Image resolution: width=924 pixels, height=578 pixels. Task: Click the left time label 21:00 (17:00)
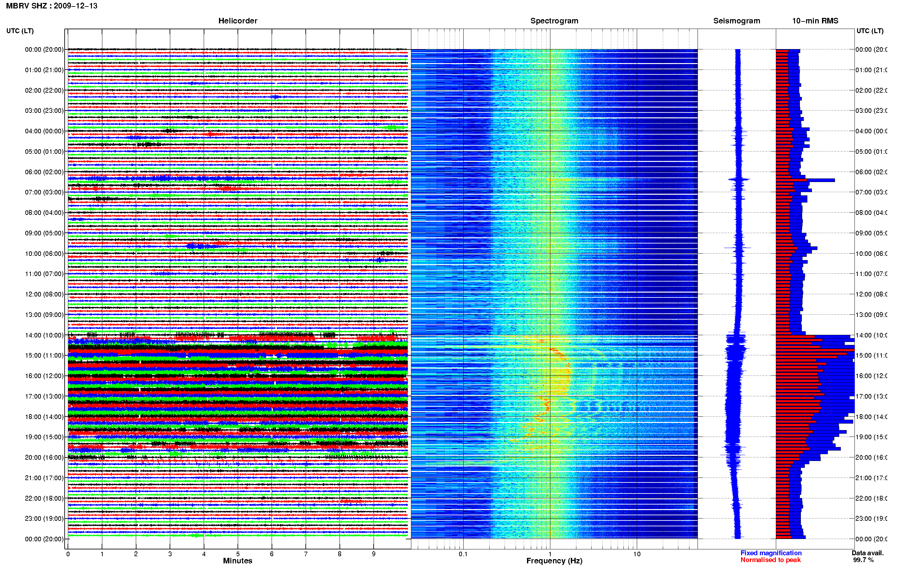44,478
